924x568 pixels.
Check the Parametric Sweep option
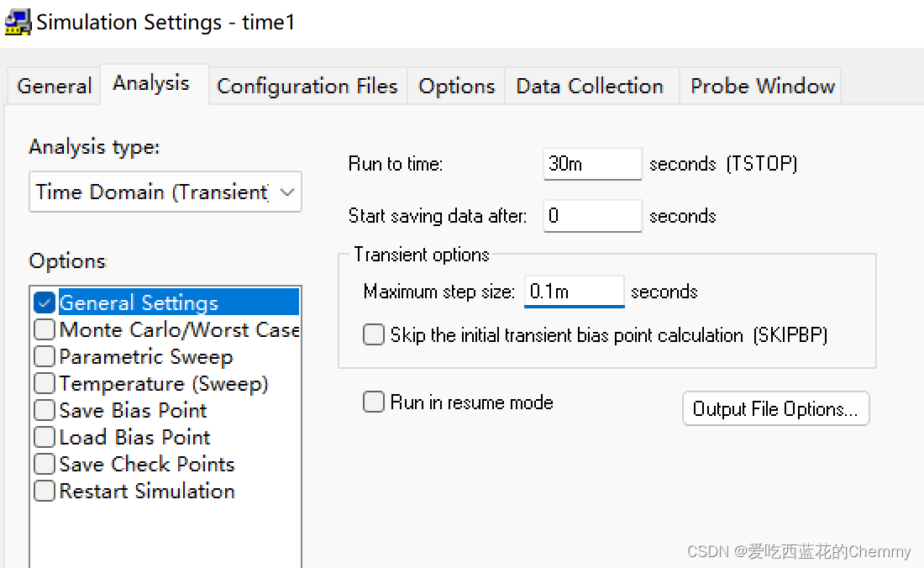click(x=45, y=356)
